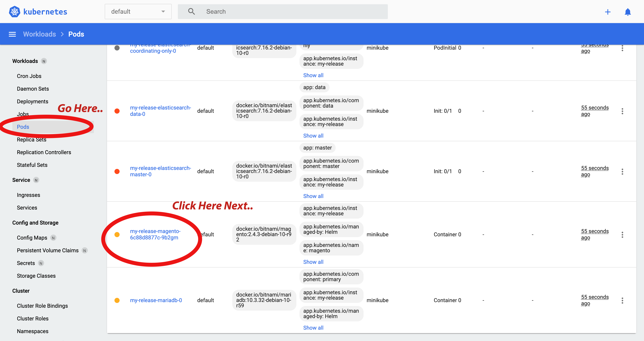This screenshot has height=341, width=644.
Task: Open actions menu for mariadb pod row
Action: (622, 300)
